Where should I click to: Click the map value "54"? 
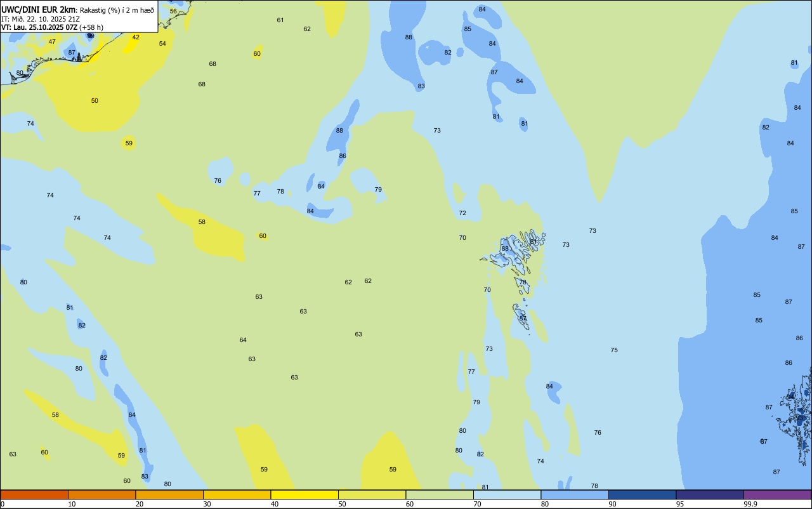tap(162, 44)
